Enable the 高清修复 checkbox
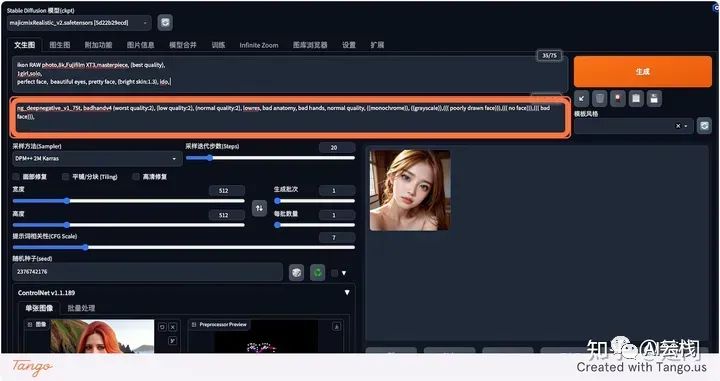 pyautogui.click(x=136, y=177)
